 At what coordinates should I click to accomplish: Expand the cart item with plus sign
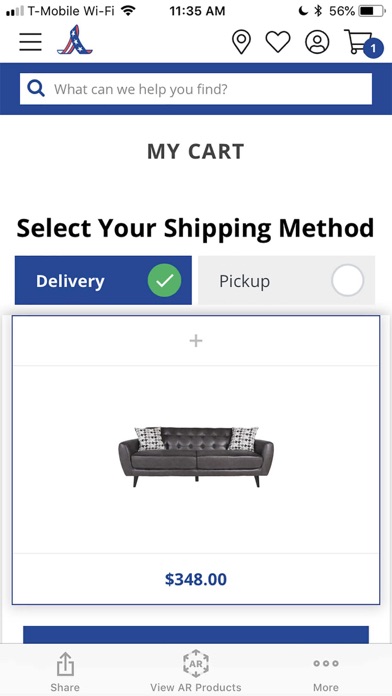[196, 341]
